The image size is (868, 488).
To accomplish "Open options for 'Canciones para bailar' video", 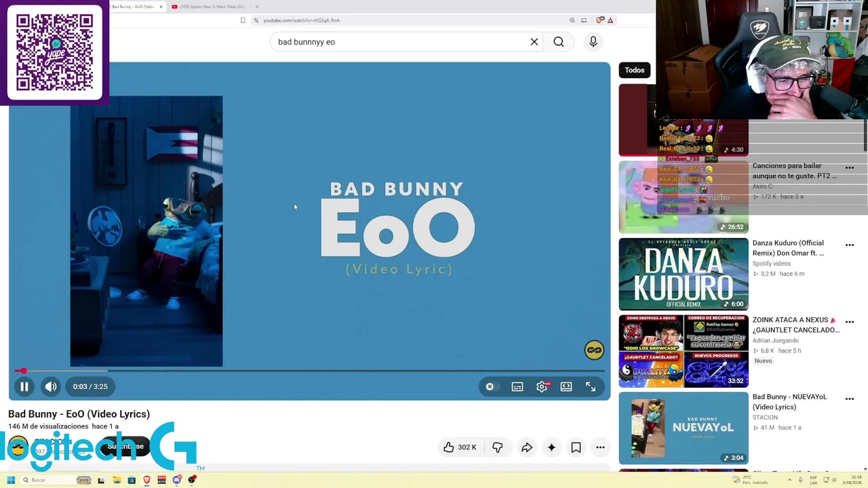I will point(850,167).
